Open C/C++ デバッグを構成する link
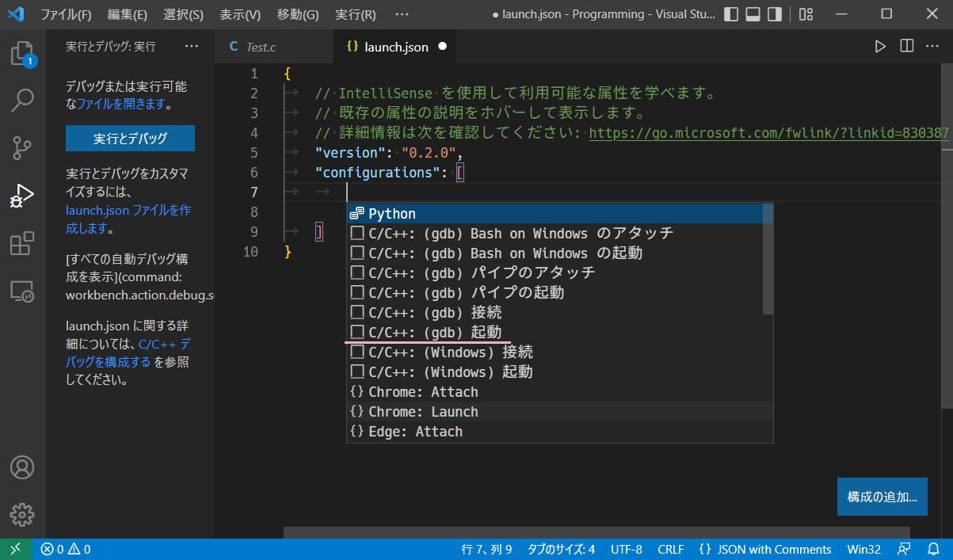Viewport: 953px width, 560px height. pyautogui.click(x=128, y=353)
